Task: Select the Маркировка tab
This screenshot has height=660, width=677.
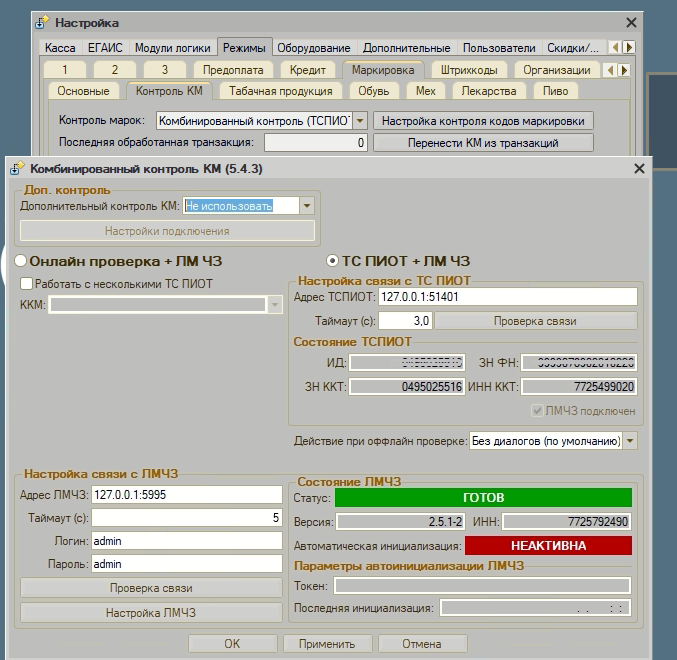Action: click(383, 70)
